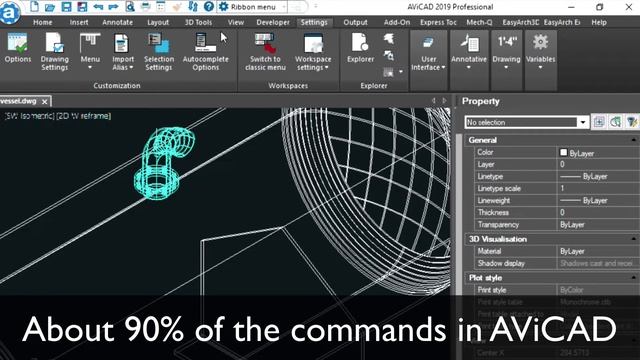Open the Mech-Q ribbon tab
Screen dimensions: 640x360
479,22
